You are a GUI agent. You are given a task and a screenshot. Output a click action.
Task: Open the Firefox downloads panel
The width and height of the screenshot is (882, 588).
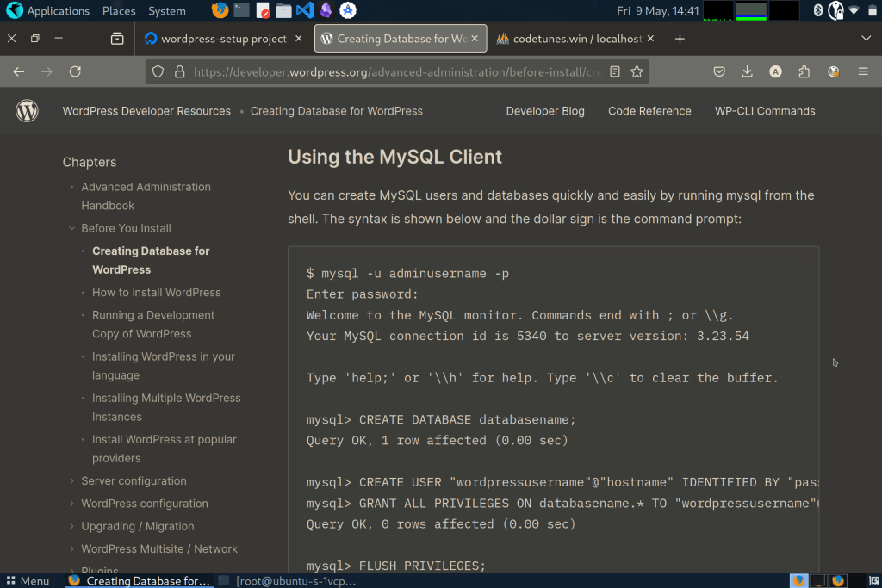click(747, 72)
